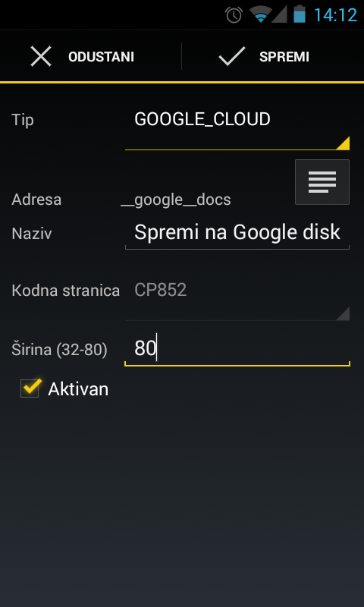Open the address list icon button

pos(322,182)
